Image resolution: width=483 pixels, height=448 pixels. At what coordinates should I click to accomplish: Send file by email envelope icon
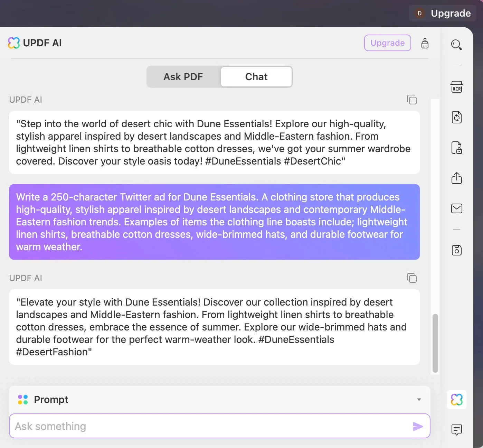pos(457,208)
